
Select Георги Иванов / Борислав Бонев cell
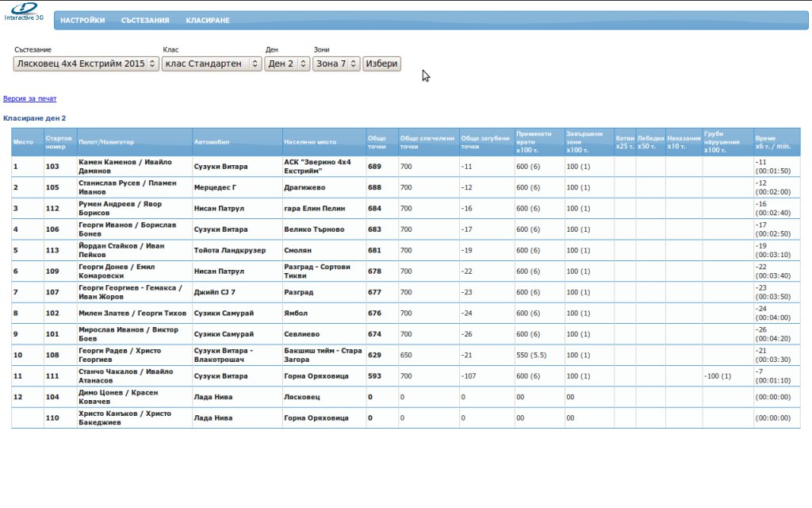click(x=135, y=229)
